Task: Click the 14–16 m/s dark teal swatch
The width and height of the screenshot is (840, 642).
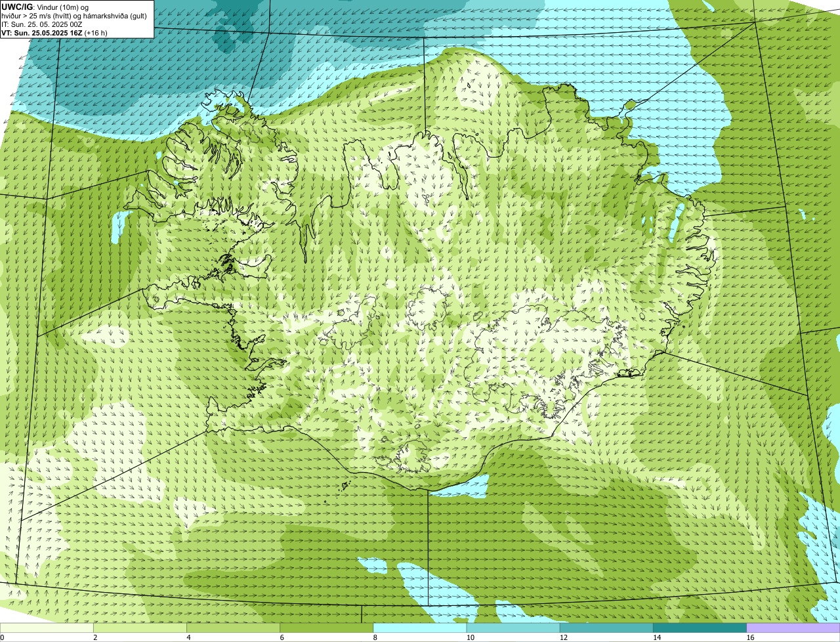Action: pos(700,628)
